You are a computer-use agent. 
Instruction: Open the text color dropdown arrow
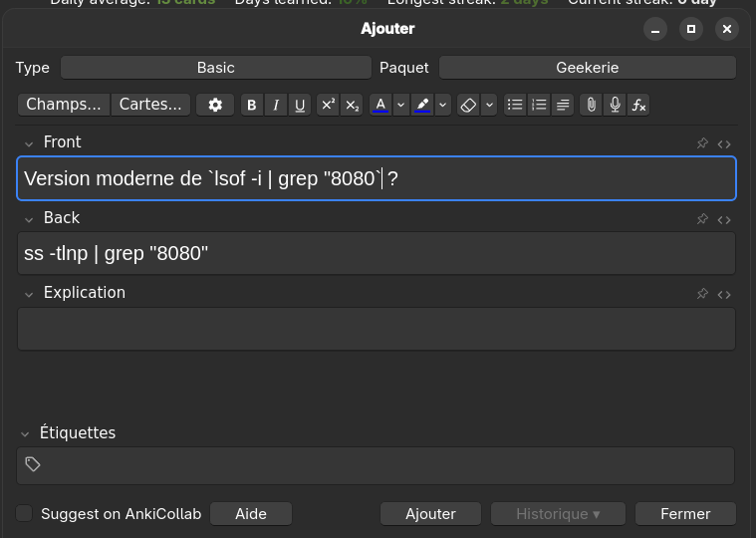[x=400, y=105]
